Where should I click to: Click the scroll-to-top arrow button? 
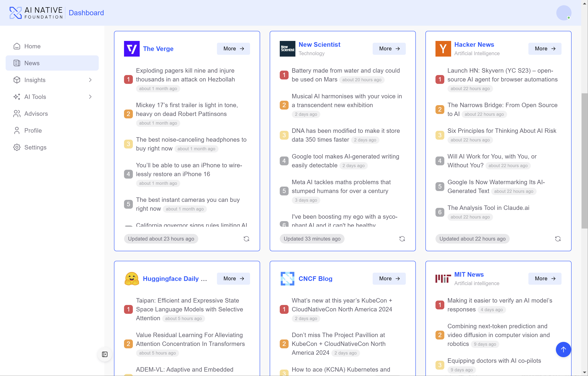563,349
